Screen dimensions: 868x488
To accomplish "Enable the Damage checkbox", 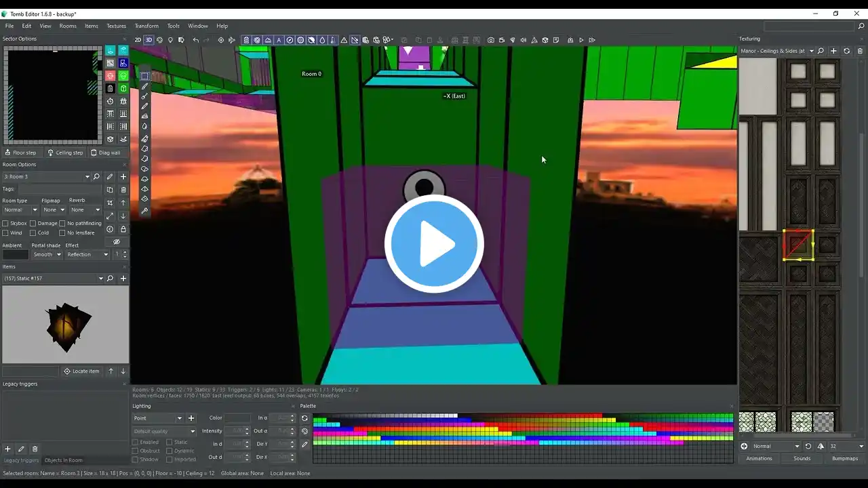I will [x=33, y=223].
